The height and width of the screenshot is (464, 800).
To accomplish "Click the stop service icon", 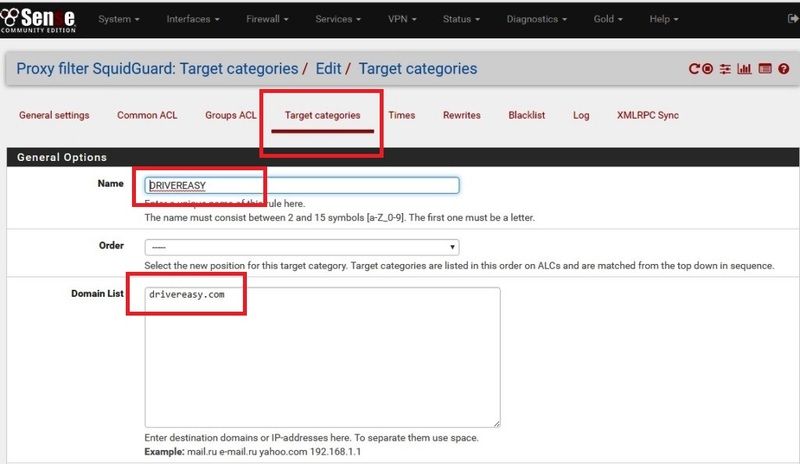I will [x=707, y=68].
